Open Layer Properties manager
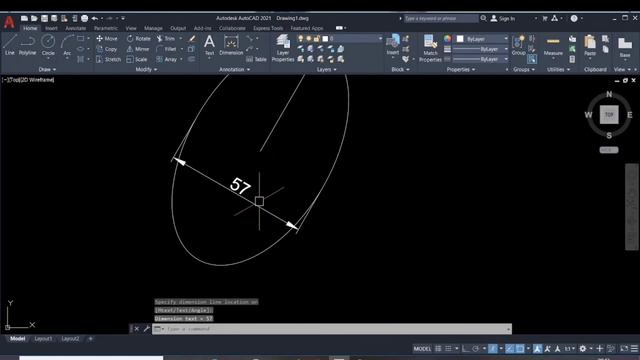The height and width of the screenshot is (360, 640). pos(282,48)
